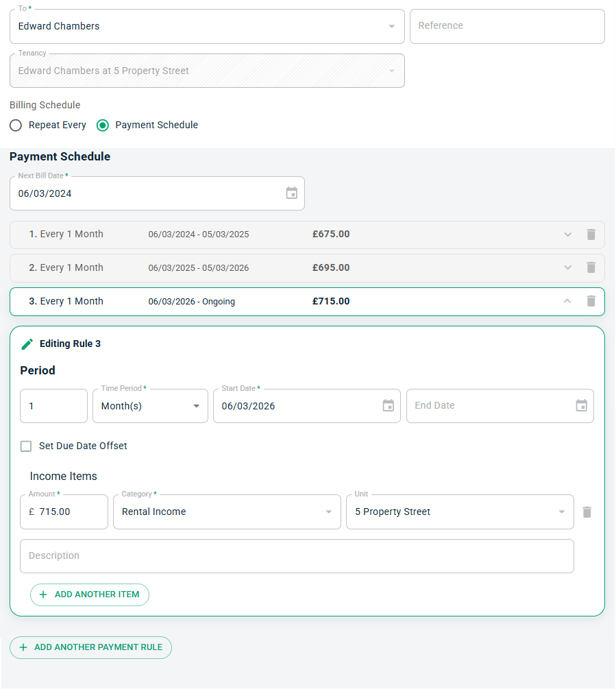Delete payment rule 2 with trash icon
616x696 pixels.
tap(591, 267)
